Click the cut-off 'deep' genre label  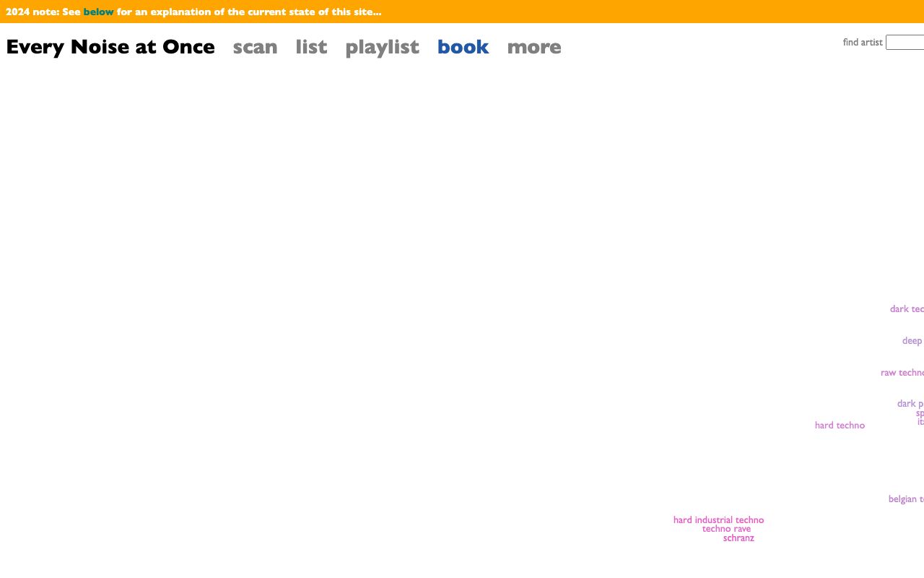[x=912, y=340]
